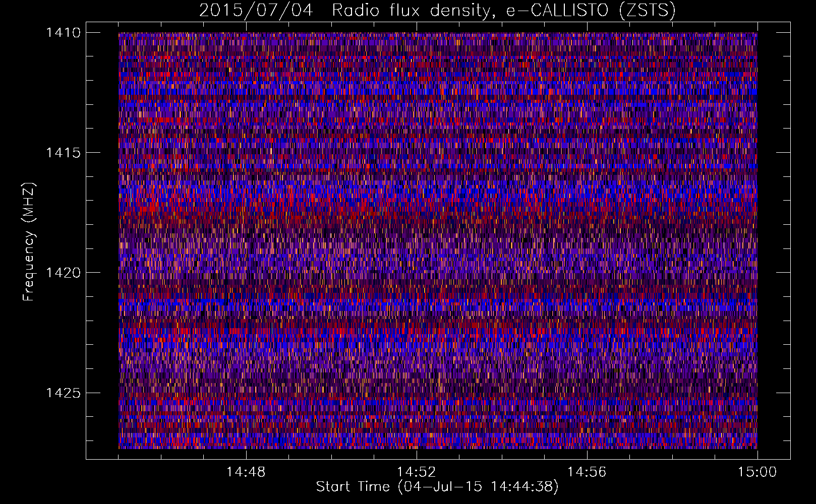
Task: Click the spectrogram image area
Action: pyautogui.click(x=438, y=240)
